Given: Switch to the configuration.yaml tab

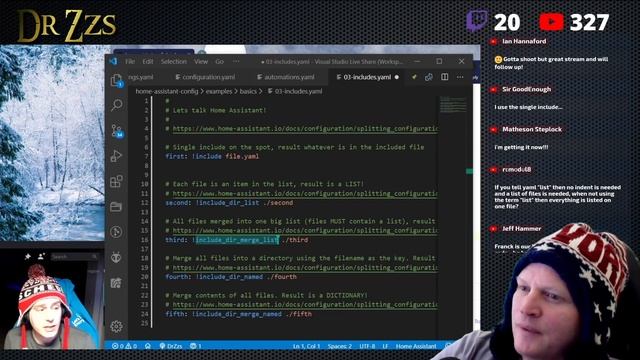Looking at the screenshot, I should [205, 77].
